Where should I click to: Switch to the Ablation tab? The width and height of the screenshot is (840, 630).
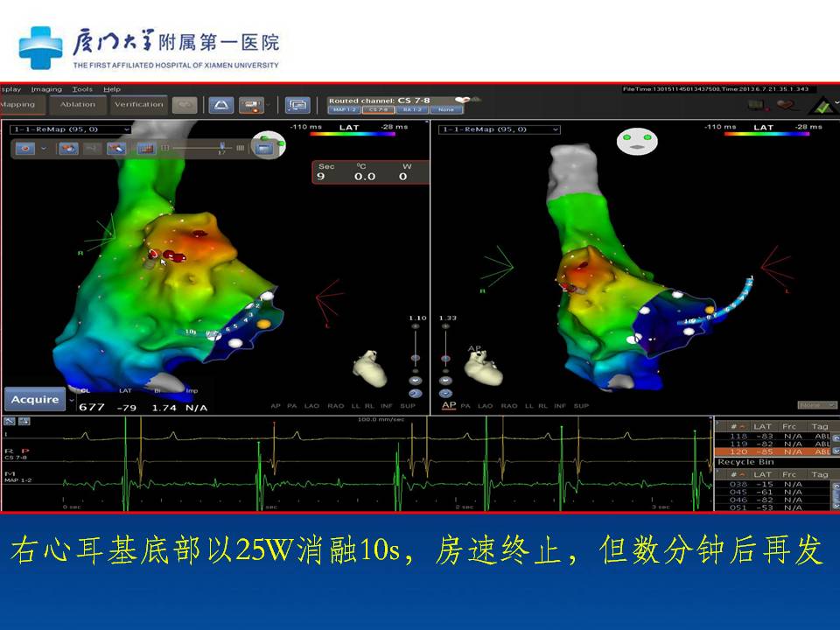[78, 105]
